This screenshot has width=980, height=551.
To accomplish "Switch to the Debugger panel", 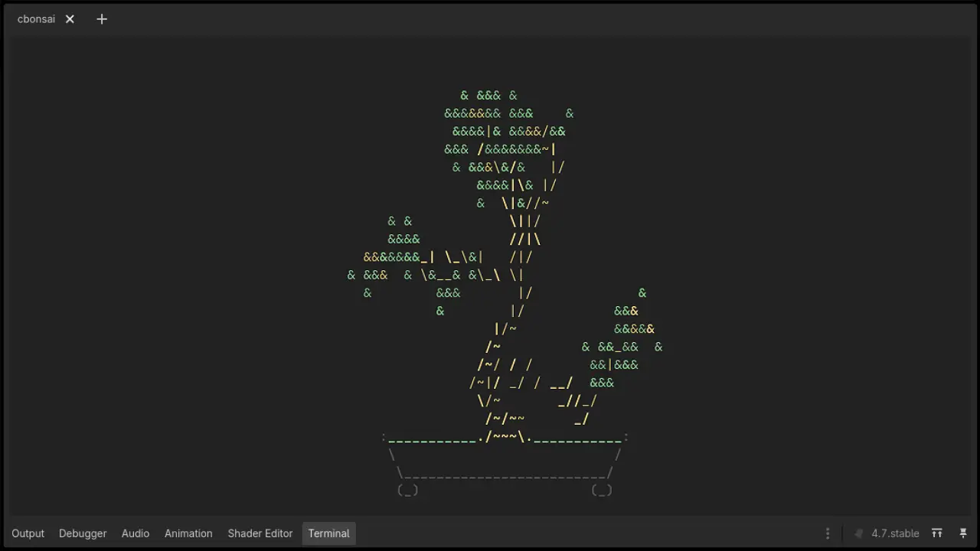I will pos(83,533).
